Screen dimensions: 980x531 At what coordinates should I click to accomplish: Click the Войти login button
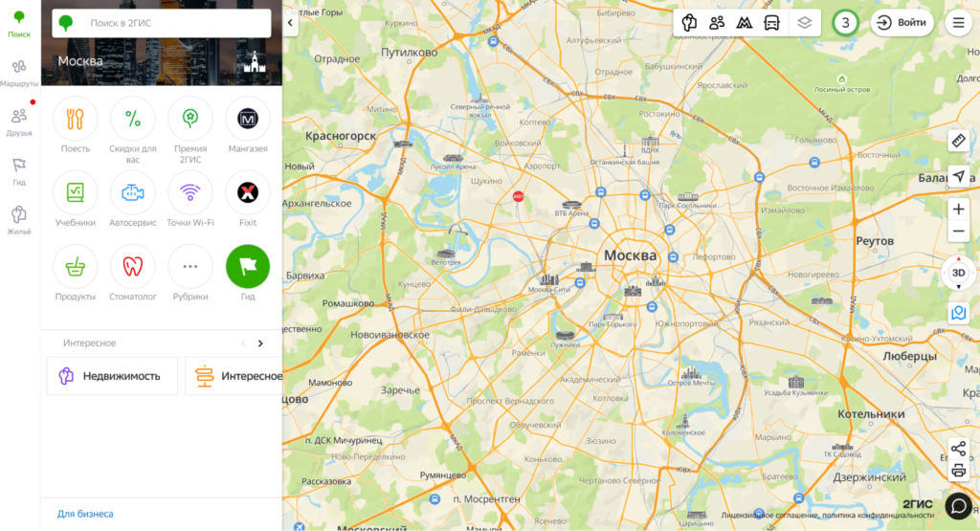pyautogui.click(x=902, y=23)
